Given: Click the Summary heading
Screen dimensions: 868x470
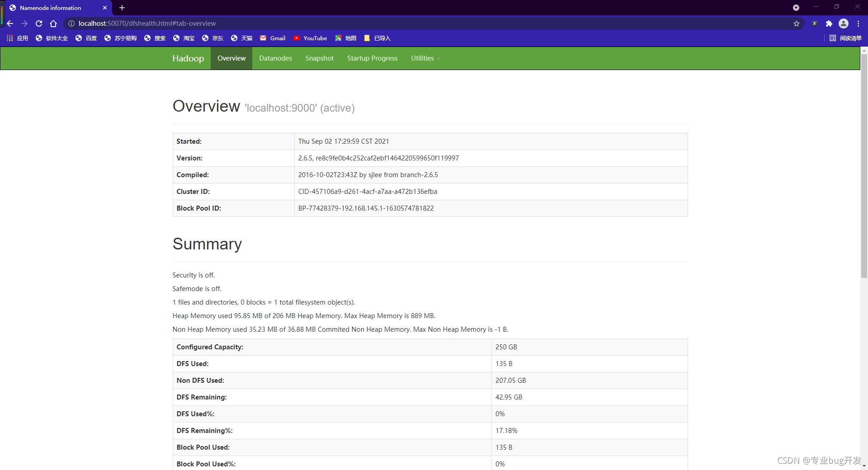Looking at the screenshot, I should click(207, 244).
